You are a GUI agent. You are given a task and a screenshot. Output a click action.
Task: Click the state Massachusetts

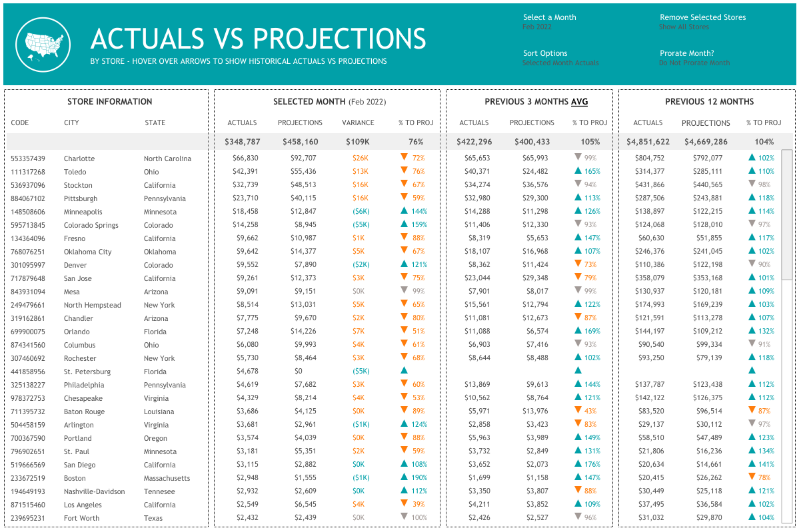click(167, 478)
